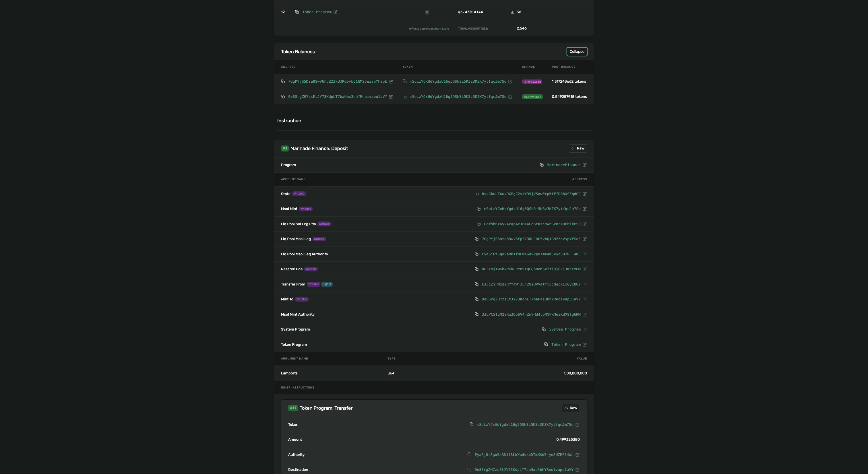This screenshot has width=868, height=474.
Task: Click the -0.49932538 change badge
Action: point(532,81)
